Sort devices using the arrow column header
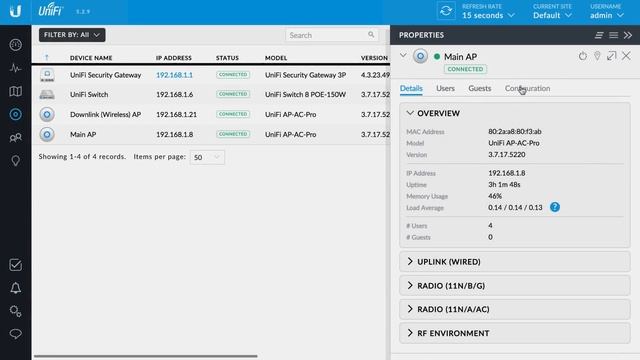This screenshot has height=360, width=640. [47, 58]
